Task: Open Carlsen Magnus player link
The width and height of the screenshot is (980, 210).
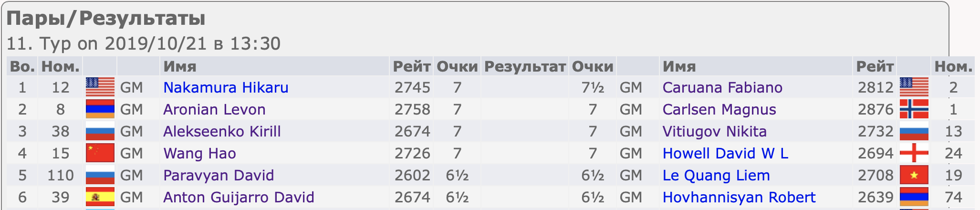Action: (x=719, y=109)
